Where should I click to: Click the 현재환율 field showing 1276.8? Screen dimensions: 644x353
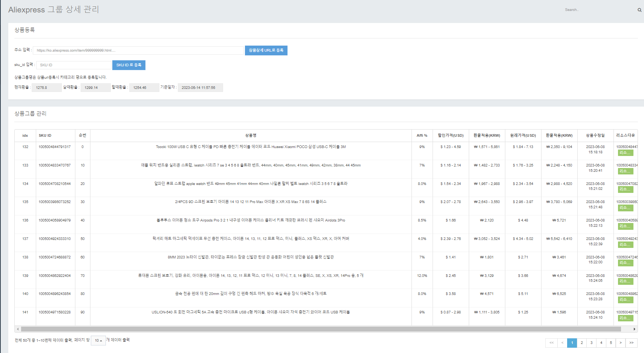click(x=46, y=88)
